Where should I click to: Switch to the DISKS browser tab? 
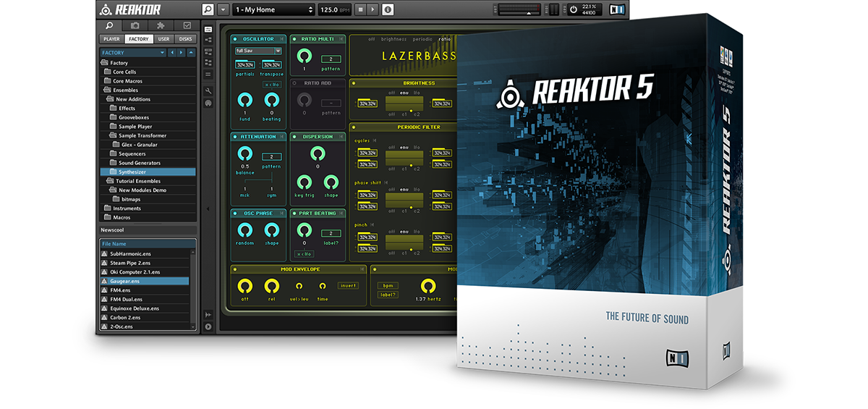[186, 39]
